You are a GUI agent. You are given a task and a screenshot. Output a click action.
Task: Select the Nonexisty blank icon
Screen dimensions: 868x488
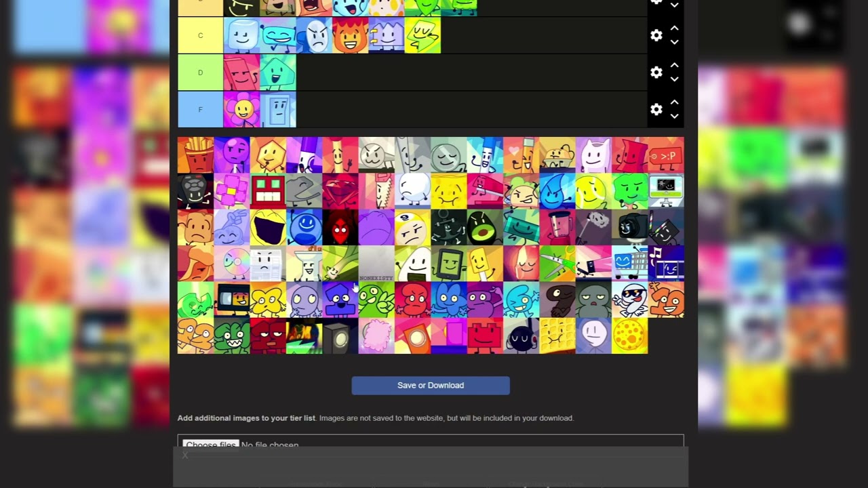tap(376, 264)
